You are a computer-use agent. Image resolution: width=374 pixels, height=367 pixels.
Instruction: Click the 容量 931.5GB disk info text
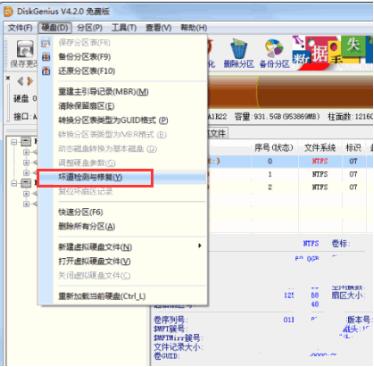coord(277,117)
